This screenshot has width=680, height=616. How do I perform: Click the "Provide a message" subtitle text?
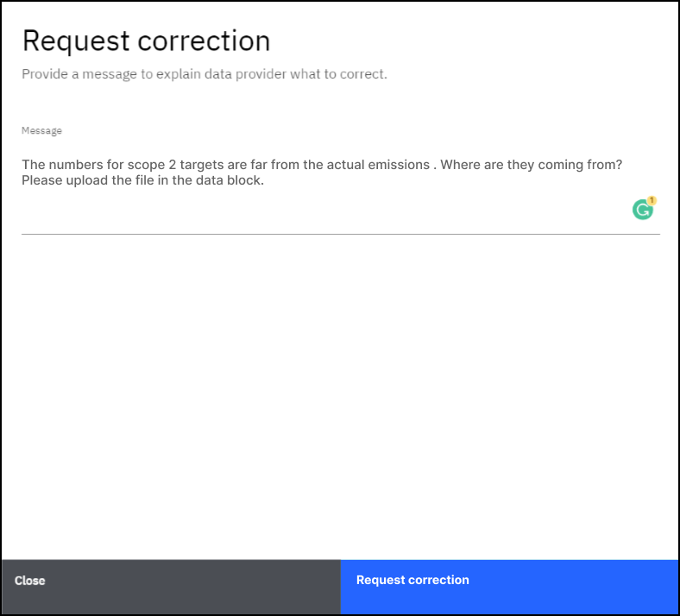[204, 74]
